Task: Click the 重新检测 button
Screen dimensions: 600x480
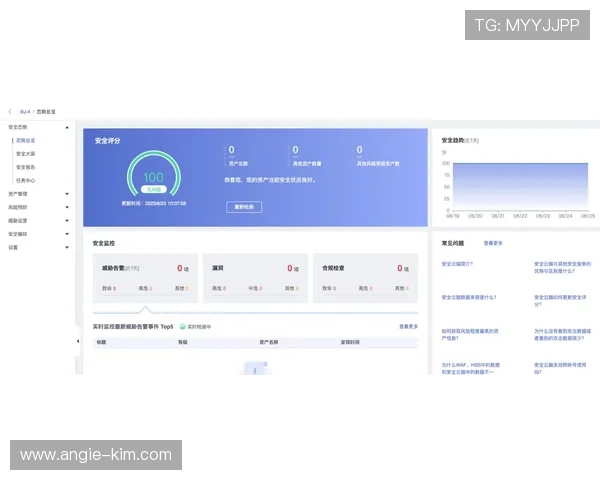Action: tap(243, 207)
